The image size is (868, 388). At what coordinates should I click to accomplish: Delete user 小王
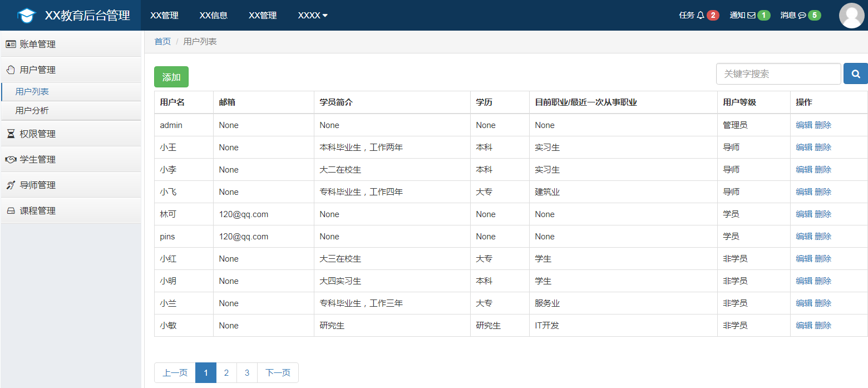click(823, 148)
